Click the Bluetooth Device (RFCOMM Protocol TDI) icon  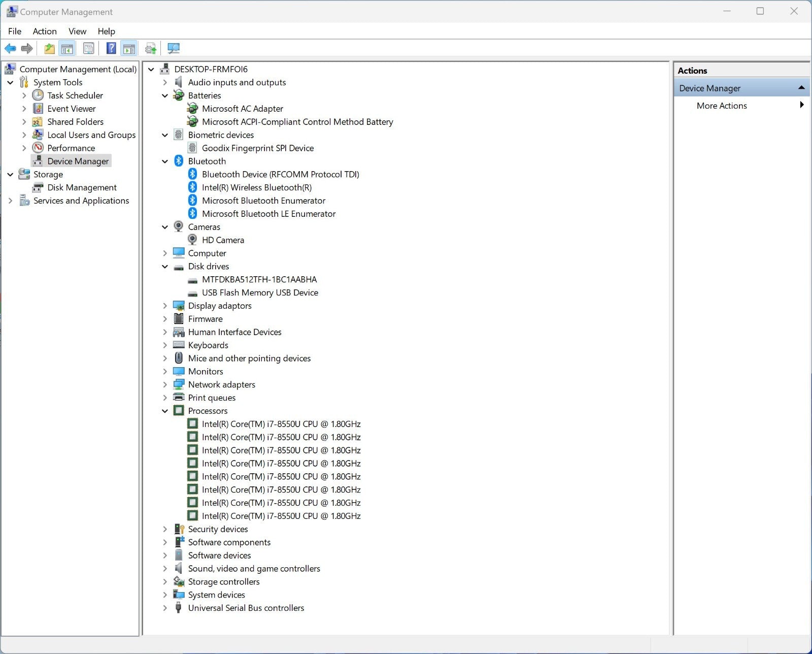(192, 174)
